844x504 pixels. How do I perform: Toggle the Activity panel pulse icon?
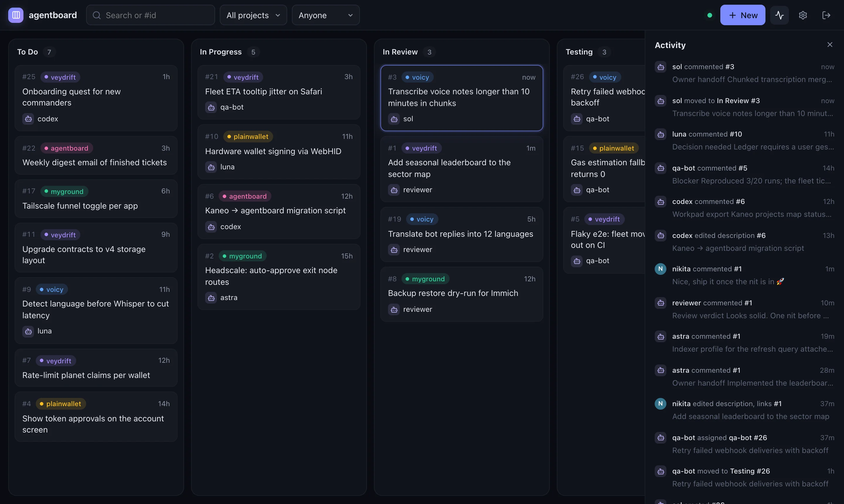coord(779,15)
